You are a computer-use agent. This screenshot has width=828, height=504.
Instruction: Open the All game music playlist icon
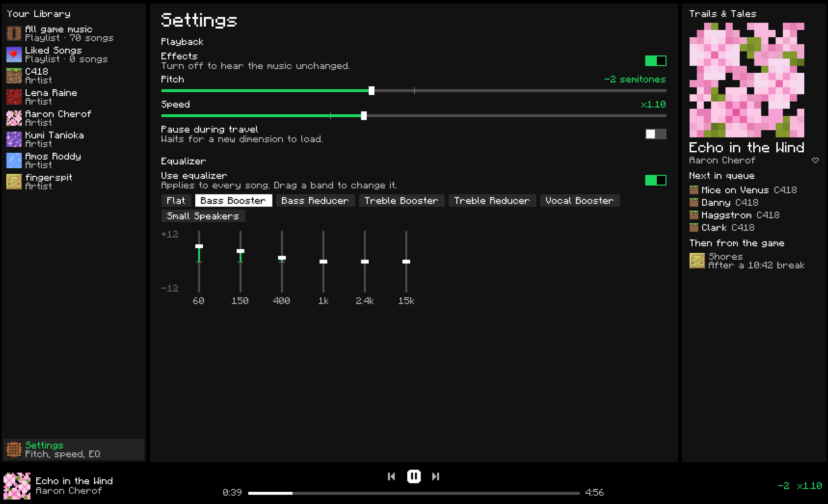click(14, 33)
